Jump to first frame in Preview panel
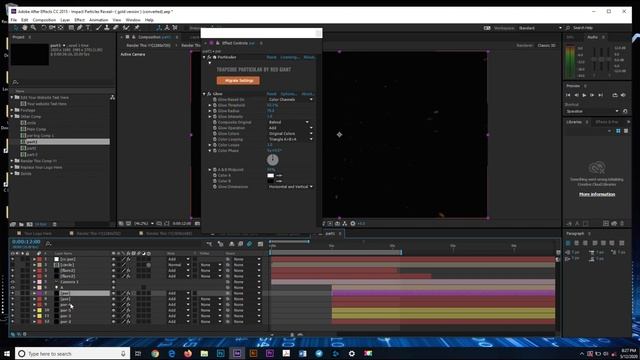Screen dimensions: 640x360 coord(568,95)
